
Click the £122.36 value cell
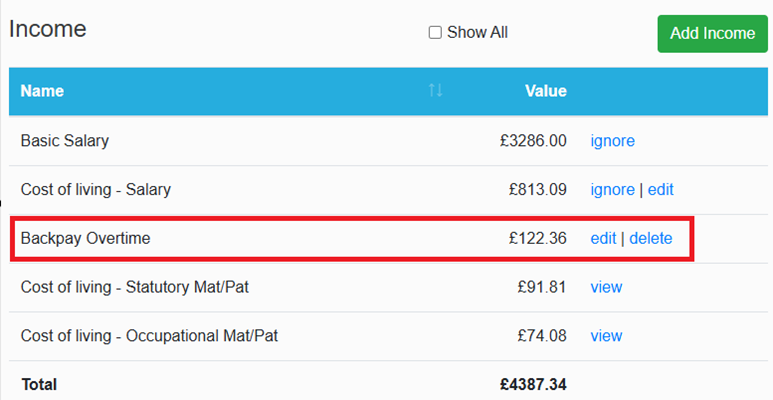(538, 238)
